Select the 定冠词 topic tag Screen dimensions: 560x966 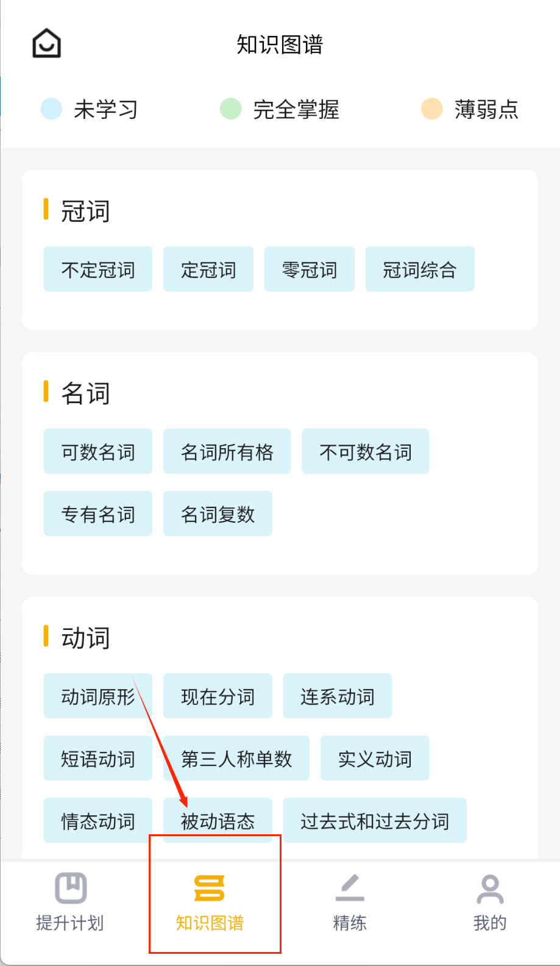208,269
